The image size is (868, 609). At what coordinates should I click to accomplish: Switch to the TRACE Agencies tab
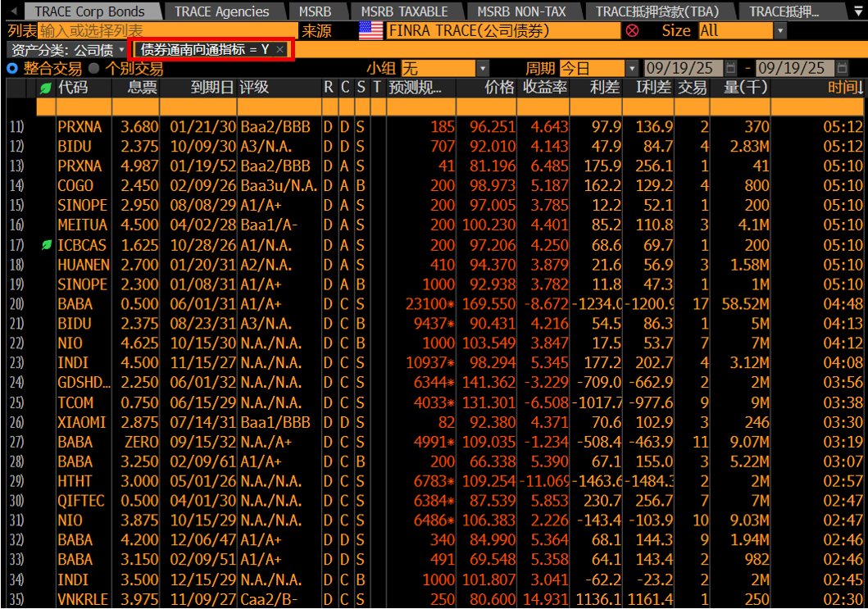221,11
